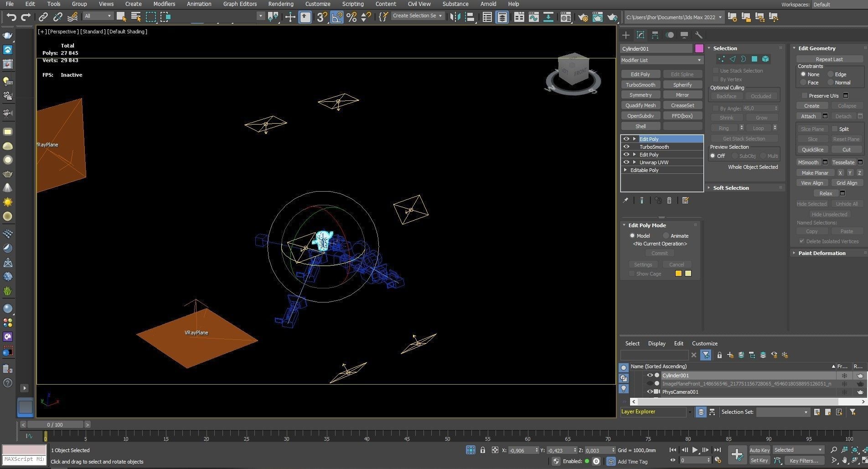This screenshot has height=469, width=868.
Task: Hide the top Edit Poly modifier
Action: [x=626, y=139]
